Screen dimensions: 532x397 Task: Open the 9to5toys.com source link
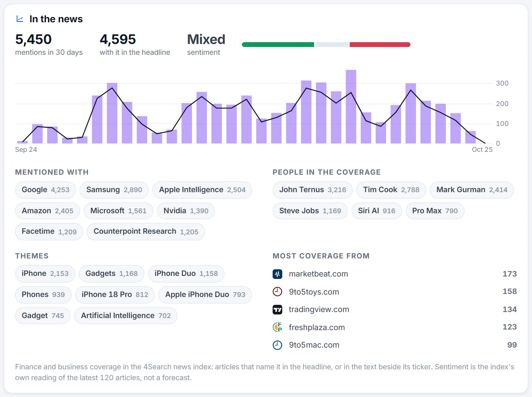(x=314, y=292)
